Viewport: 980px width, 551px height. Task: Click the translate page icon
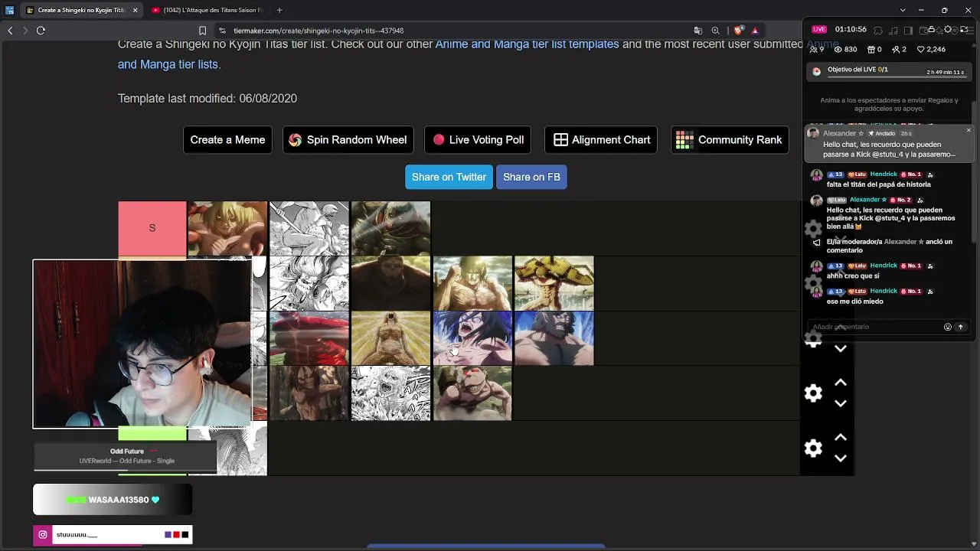coord(697,31)
